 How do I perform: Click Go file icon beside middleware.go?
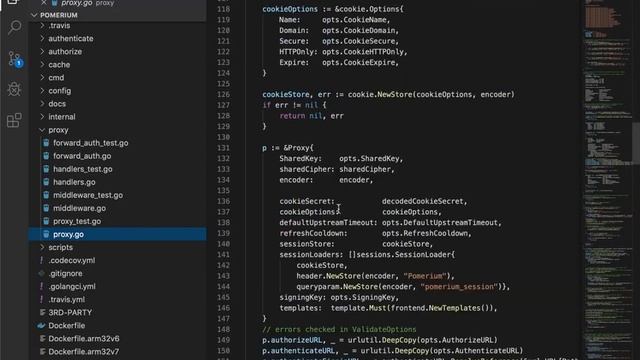click(x=46, y=208)
